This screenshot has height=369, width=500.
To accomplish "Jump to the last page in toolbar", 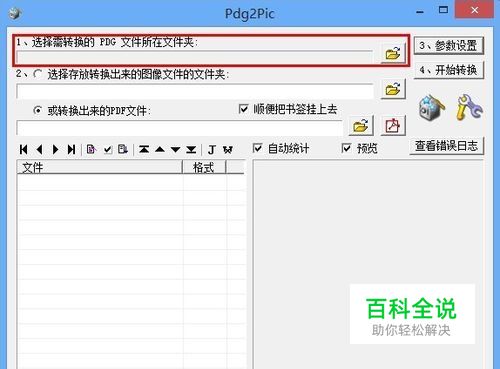I will coord(71,149).
